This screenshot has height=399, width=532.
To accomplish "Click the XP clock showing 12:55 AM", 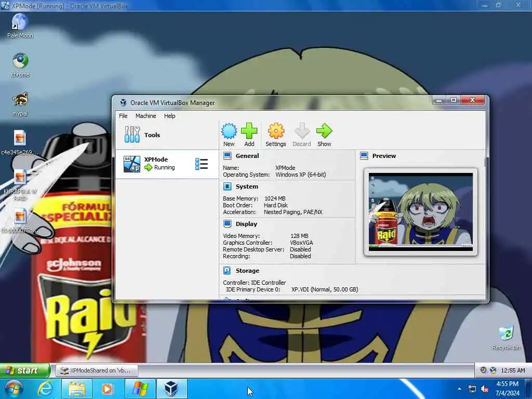I will [x=513, y=370].
